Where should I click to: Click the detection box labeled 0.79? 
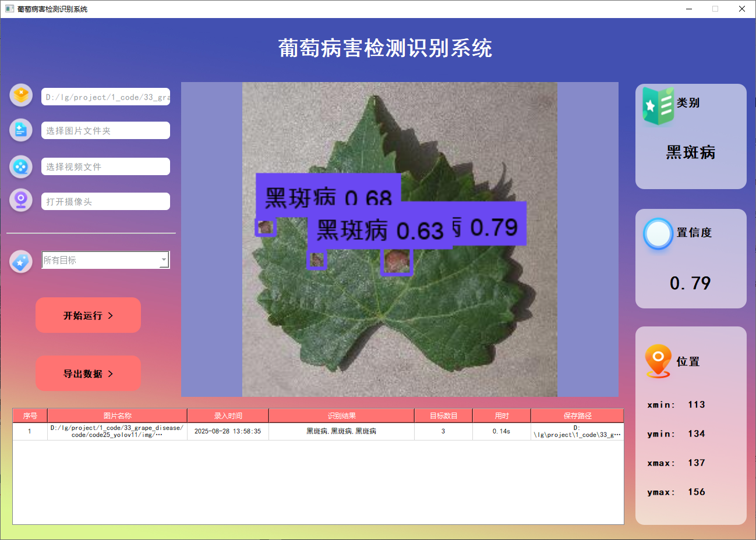(x=396, y=261)
